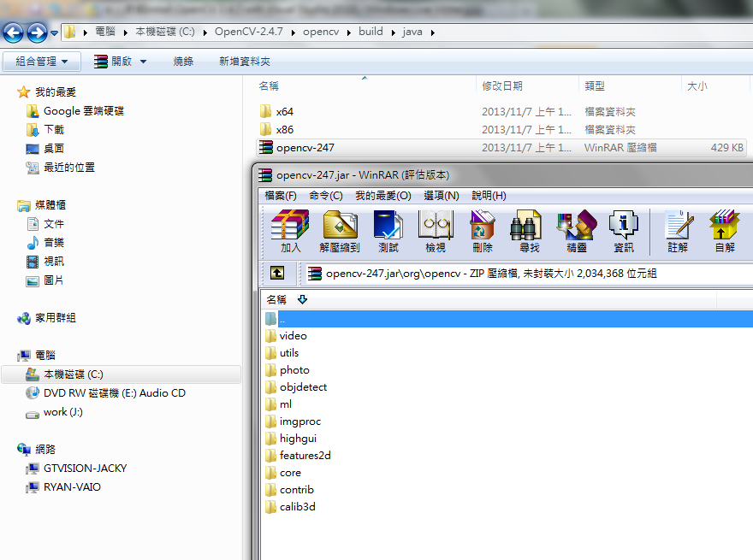Select RYAN-VAIO network computer
Screen dimensions: 753x560
pyautogui.click(x=72, y=487)
